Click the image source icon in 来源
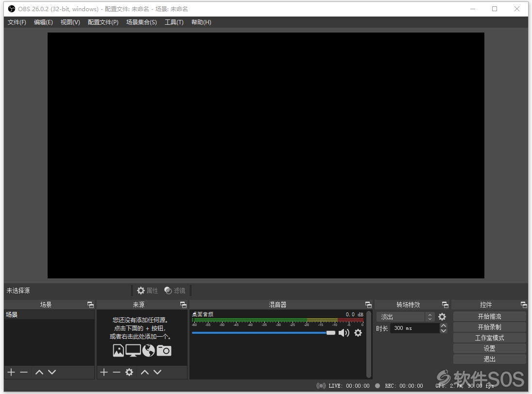Image resolution: width=532 pixels, height=394 pixels. click(x=119, y=351)
